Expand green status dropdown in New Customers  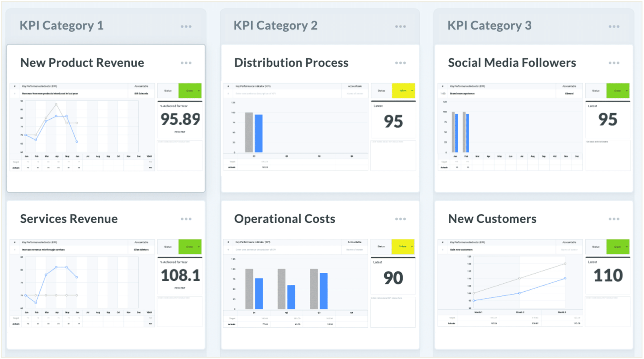[x=627, y=247]
